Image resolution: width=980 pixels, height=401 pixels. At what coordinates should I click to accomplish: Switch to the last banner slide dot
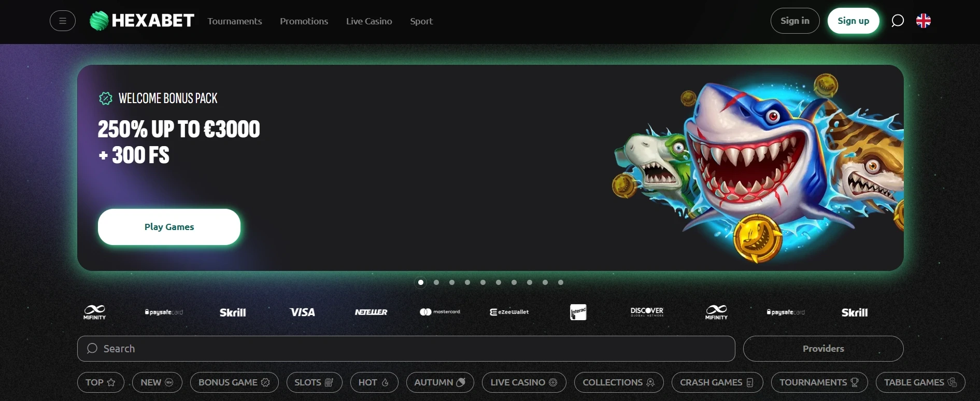(561, 282)
